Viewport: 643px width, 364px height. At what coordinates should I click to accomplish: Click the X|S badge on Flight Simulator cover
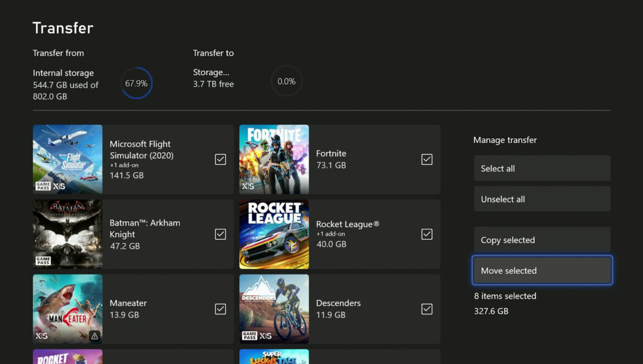(x=59, y=186)
